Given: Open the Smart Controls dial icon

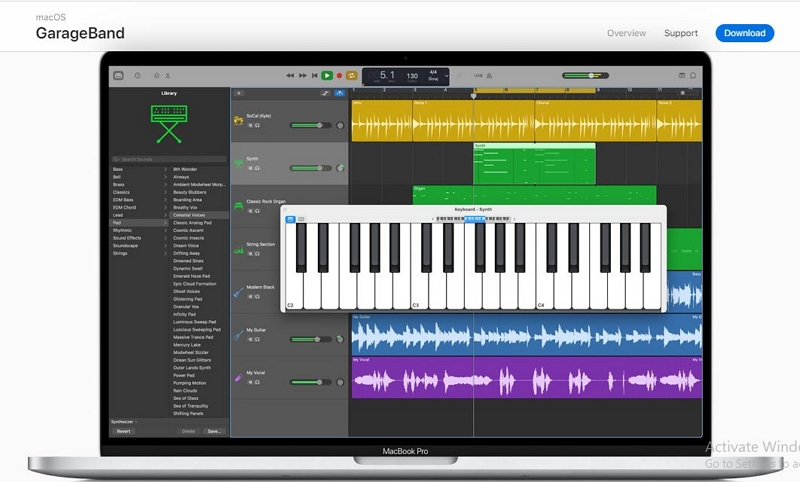Looking at the screenshot, I should 157,75.
